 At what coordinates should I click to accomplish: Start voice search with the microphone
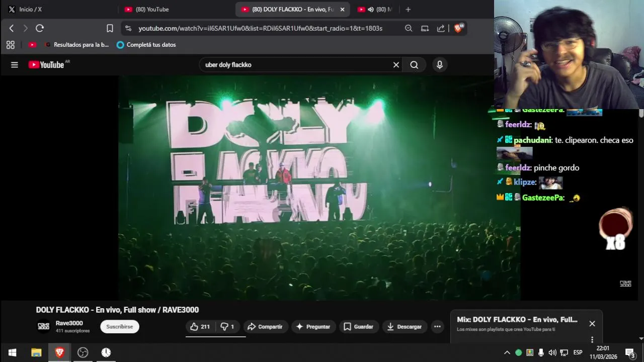point(440,65)
